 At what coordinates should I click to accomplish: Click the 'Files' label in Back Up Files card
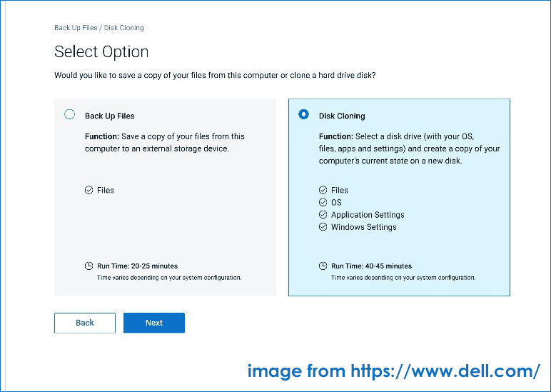tap(106, 190)
